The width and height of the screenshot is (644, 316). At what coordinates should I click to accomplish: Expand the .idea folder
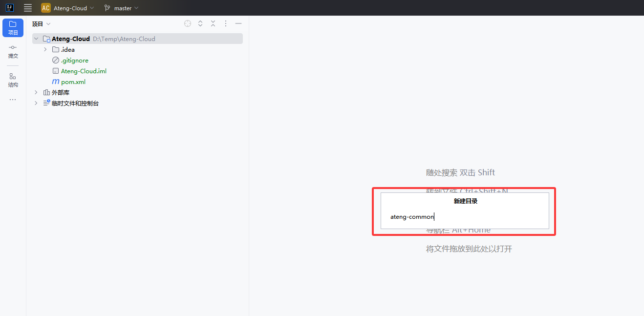point(45,49)
